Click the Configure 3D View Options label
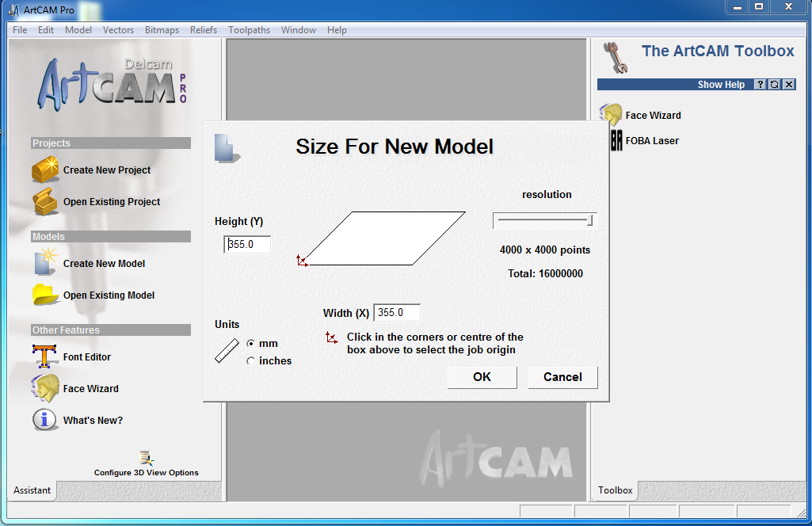Screen dimensions: 812x526 click(x=146, y=473)
